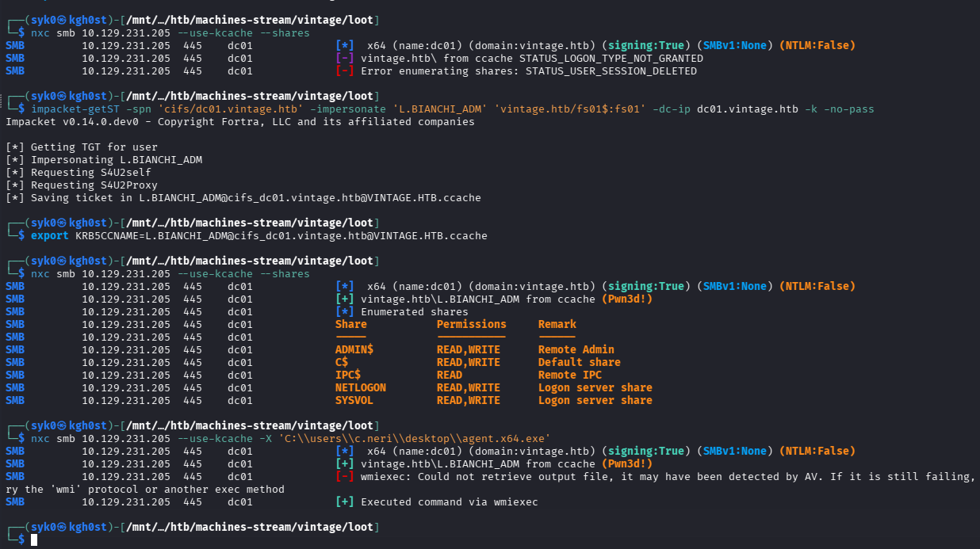The width and height of the screenshot is (980, 549).
Task: Click the READ,WRITE permission for NETLOGON
Action: [x=469, y=387]
